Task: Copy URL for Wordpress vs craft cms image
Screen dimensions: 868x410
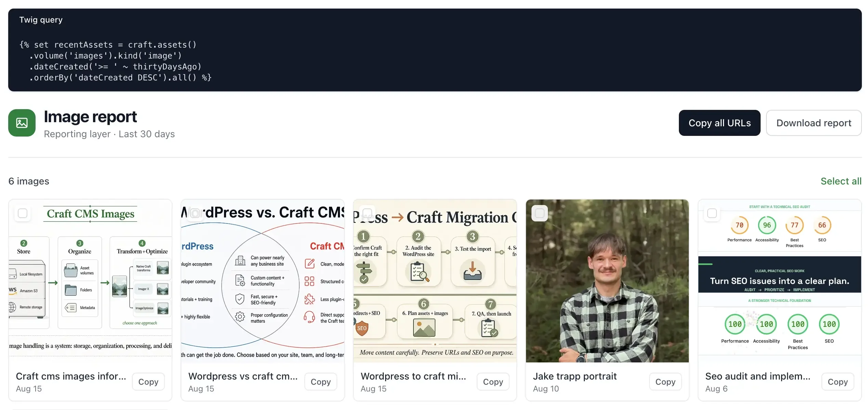Action: click(321, 382)
